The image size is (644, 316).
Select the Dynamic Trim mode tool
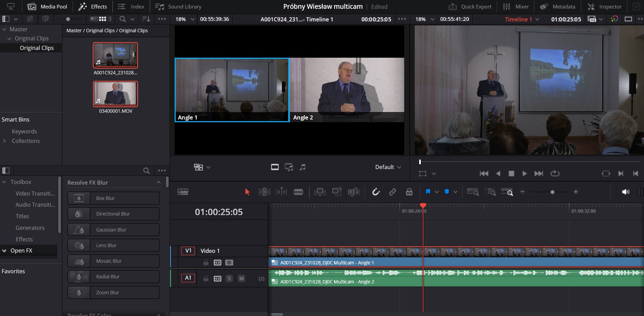point(281,192)
